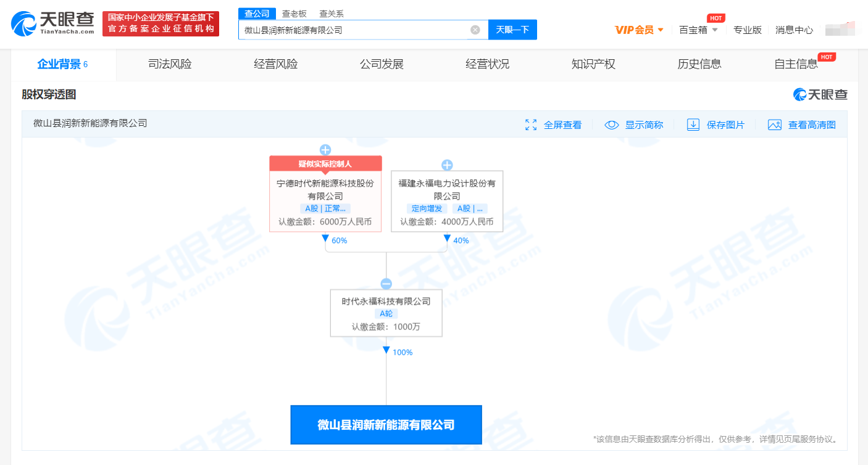The height and width of the screenshot is (465, 868).
Task: Click the A股 | 正常 tag under 宁德时代
Action: coord(325,208)
